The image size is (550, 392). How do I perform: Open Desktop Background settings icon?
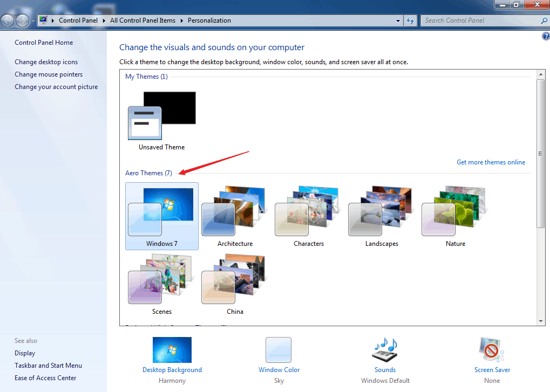point(172,349)
